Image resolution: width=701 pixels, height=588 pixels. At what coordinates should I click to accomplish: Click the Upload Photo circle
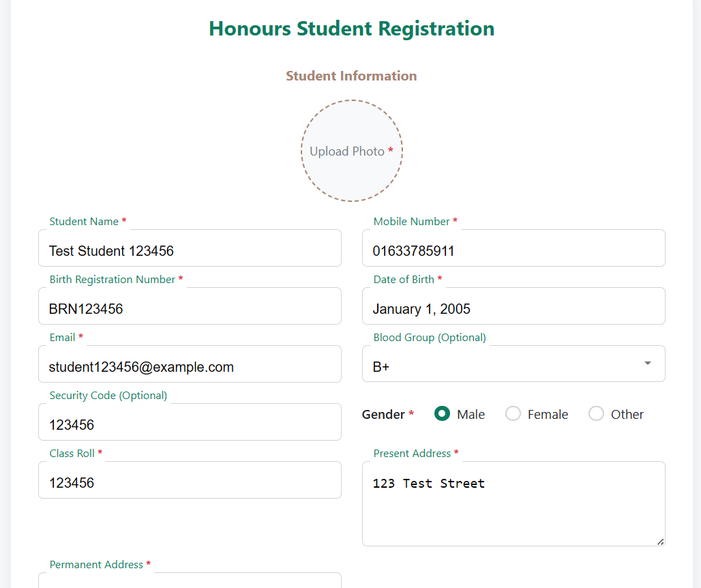pos(352,151)
